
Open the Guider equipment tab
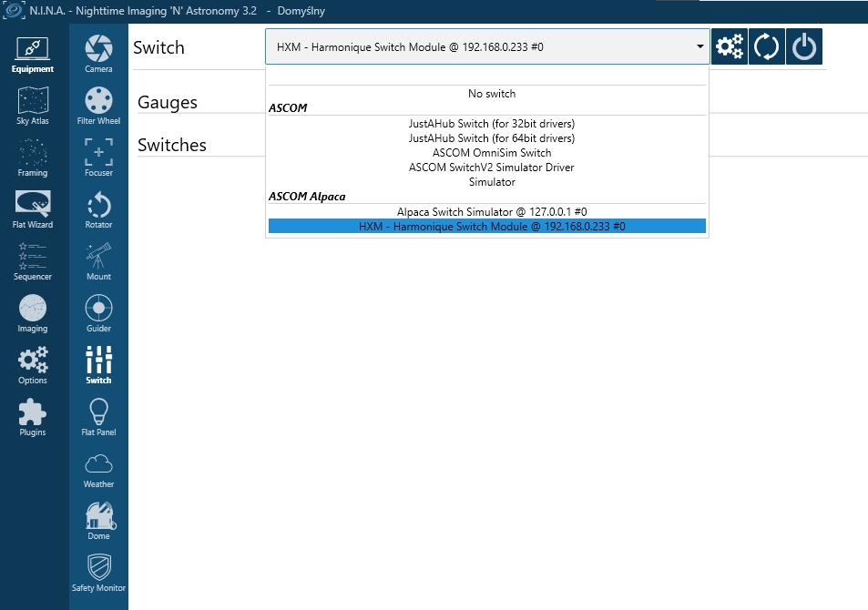pos(98,314)
